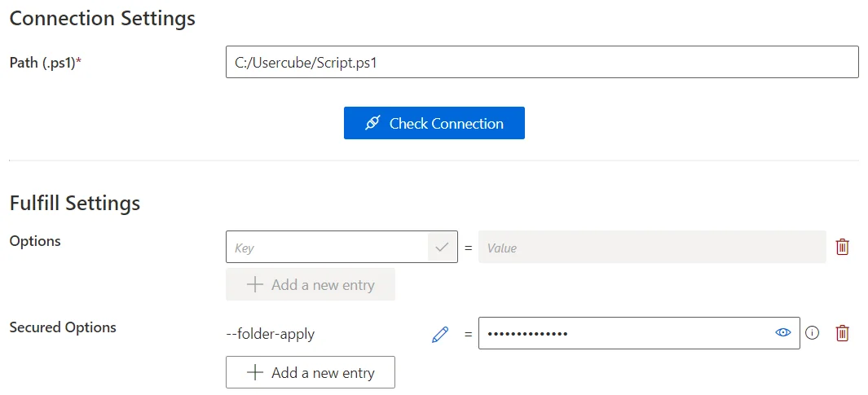
Task: Click the Connection Settings heading
Action: pyautogui.click(x=103, y=18)
